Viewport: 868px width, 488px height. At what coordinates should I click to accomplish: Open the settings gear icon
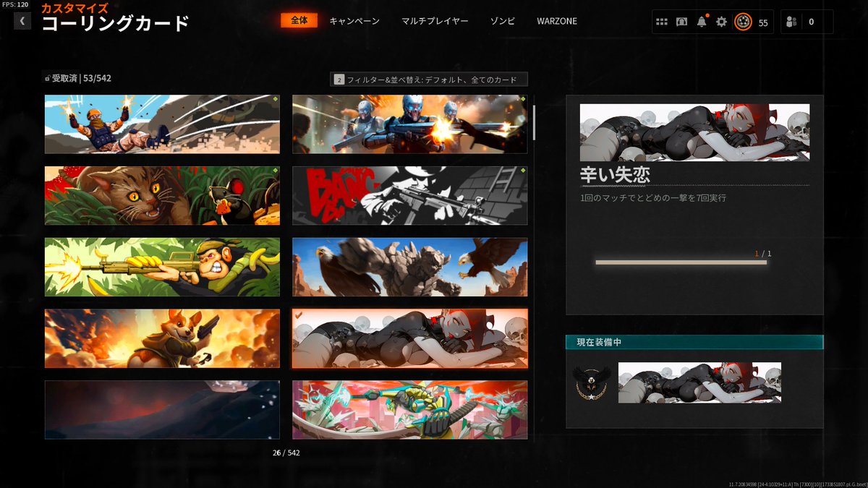point(721,22)
